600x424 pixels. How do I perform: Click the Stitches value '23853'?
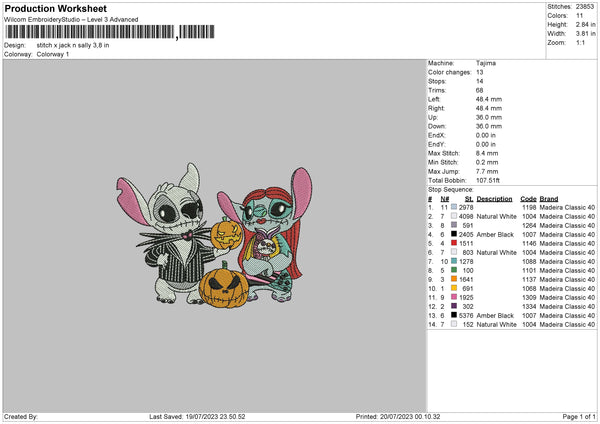[x=585, y=7]
